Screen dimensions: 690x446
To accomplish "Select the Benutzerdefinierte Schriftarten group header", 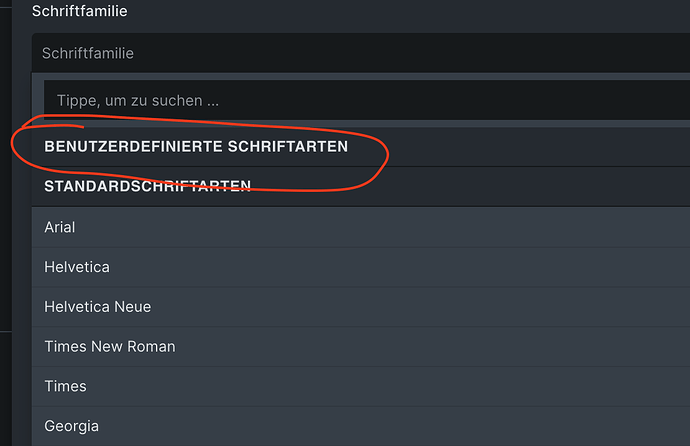I will coord(196,146).
